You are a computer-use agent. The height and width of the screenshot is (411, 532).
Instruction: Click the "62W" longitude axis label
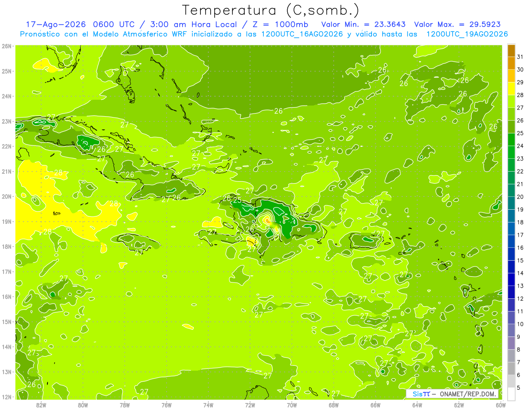[459, 405]
